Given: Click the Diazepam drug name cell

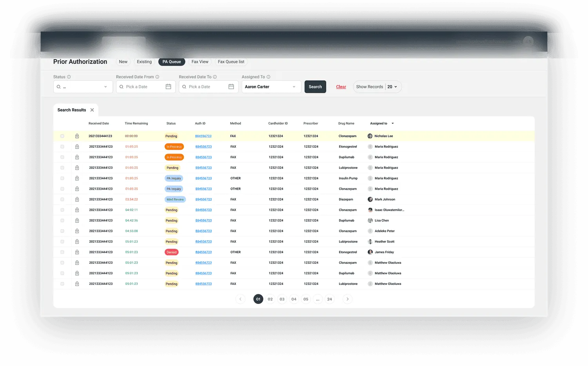Looking at the screenshot, I should 346,199.
